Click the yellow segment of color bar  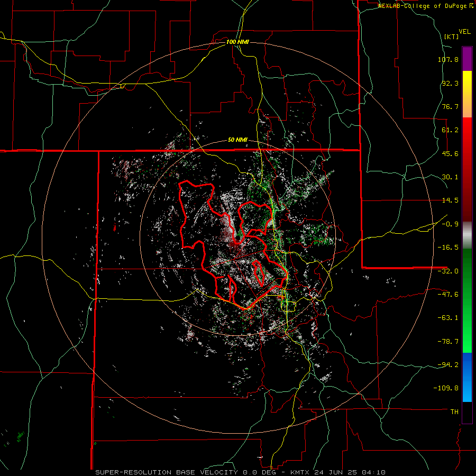click(467, 94)
